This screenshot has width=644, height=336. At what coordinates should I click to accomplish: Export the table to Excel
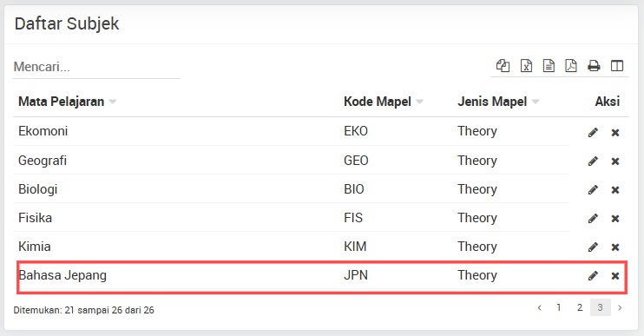pyautogui.click(x=526, y=66)
